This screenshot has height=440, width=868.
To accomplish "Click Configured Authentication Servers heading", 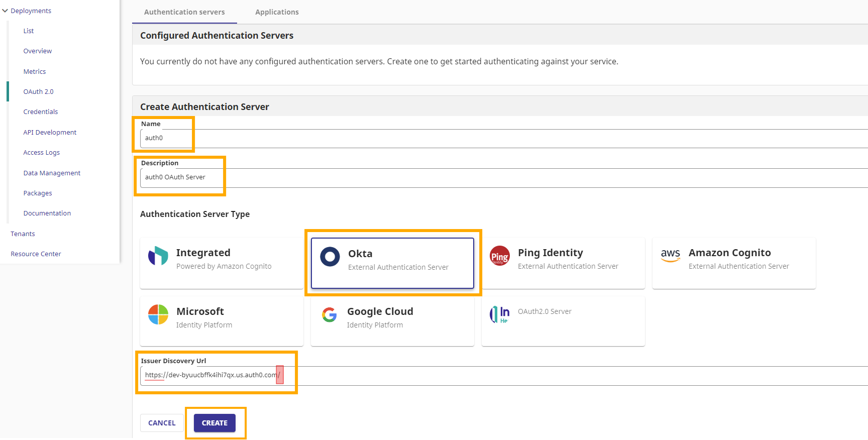I will (216, 35).
